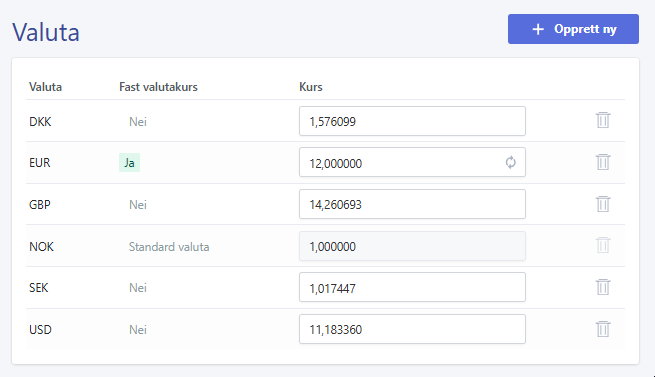Screen dimensions: 655x377
Task: Select the GBP currency code
Action: pos(40,204)
